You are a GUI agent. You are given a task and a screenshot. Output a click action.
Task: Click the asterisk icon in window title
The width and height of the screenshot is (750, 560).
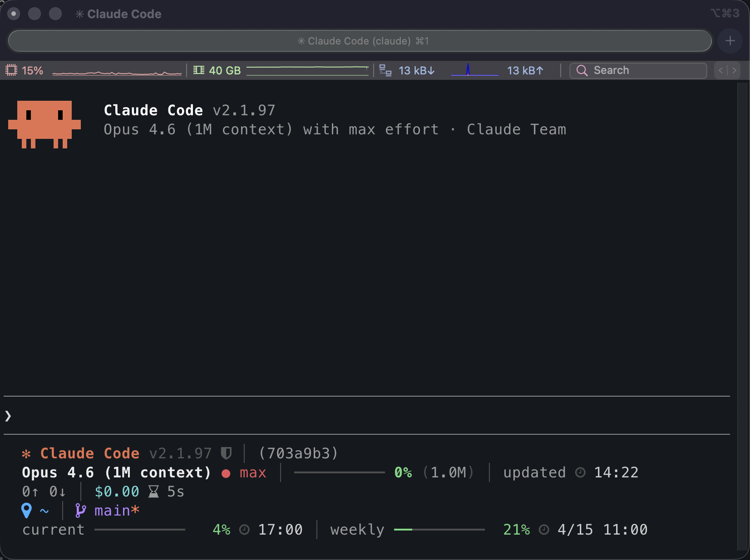coord(80,14)
